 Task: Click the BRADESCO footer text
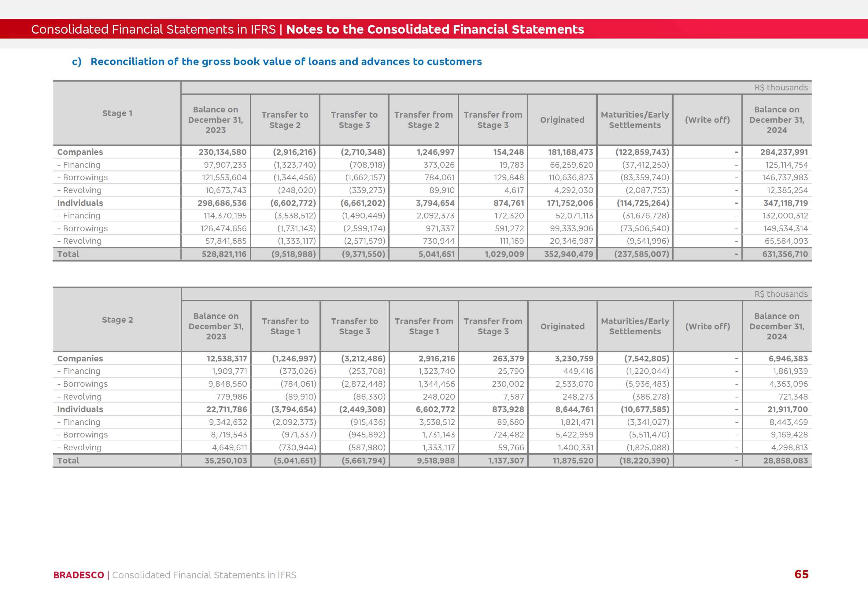click(79, 575)
